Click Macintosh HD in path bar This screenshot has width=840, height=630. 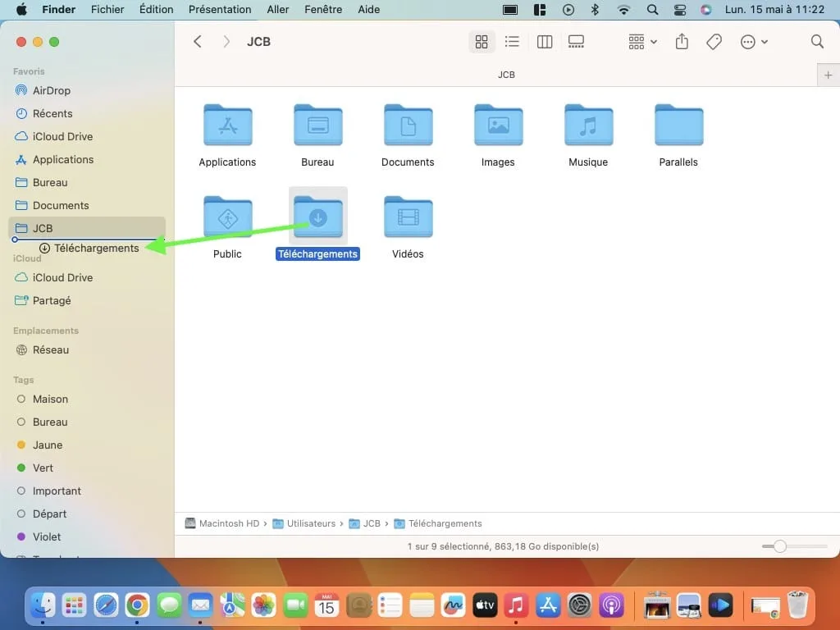(x=222, y=523)
